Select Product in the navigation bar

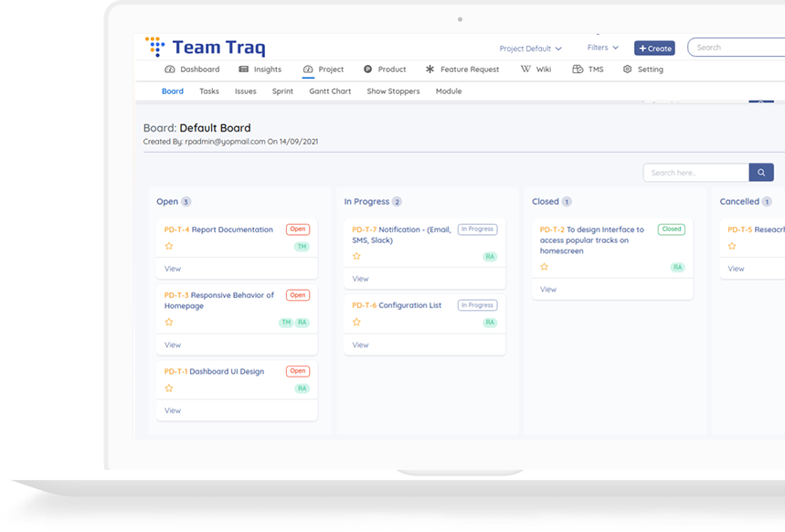tap(385, 69)
